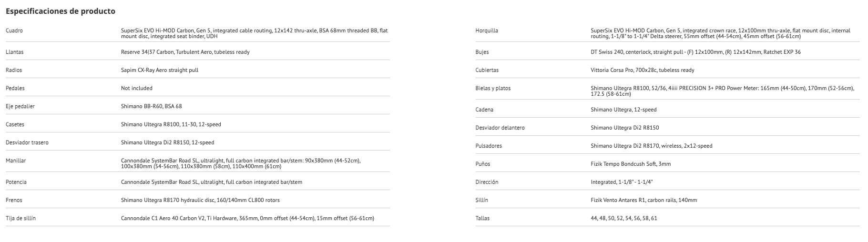Click the 'Reserve 34|37 Carbon' rims value

click(x=185, y=52)
